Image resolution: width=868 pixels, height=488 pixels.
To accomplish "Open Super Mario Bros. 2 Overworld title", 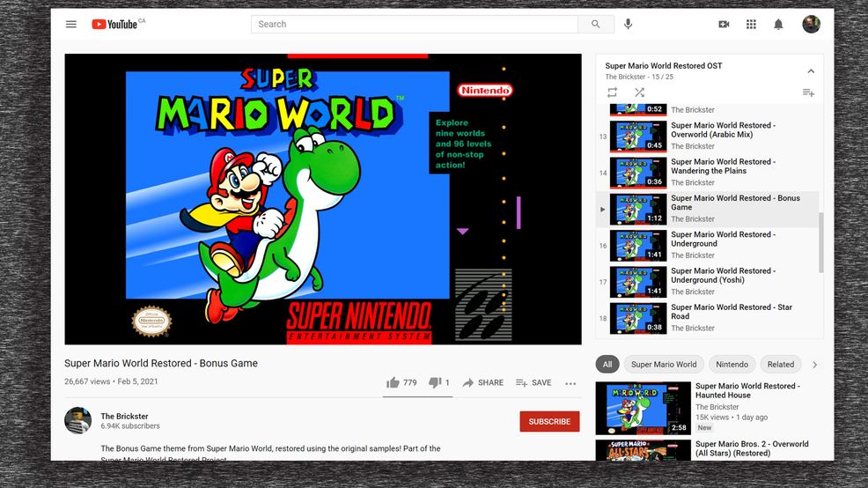I will [x=752, y=448].
